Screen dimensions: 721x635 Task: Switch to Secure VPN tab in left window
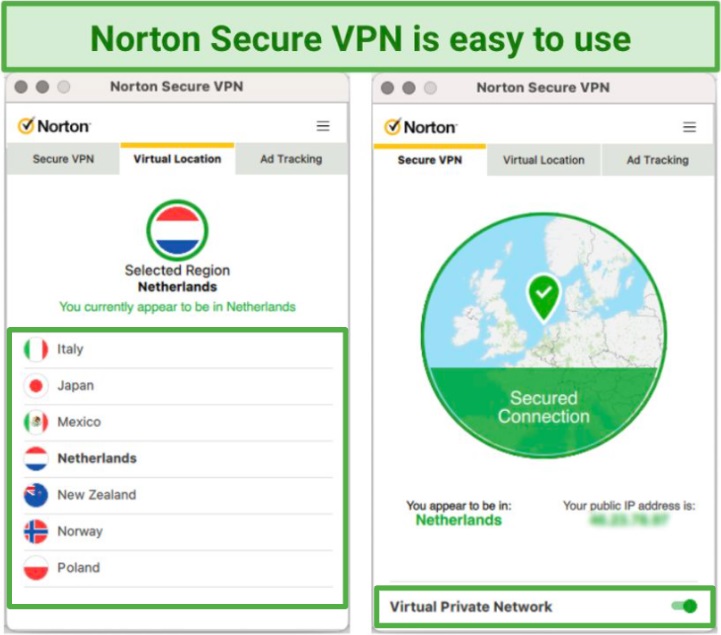[x=63, y=159]
